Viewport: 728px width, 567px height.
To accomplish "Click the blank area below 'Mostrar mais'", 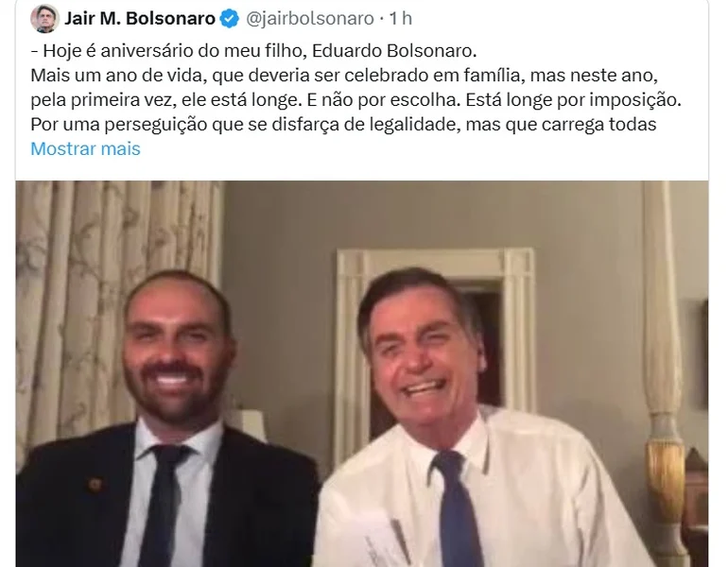I will point(362,170).
